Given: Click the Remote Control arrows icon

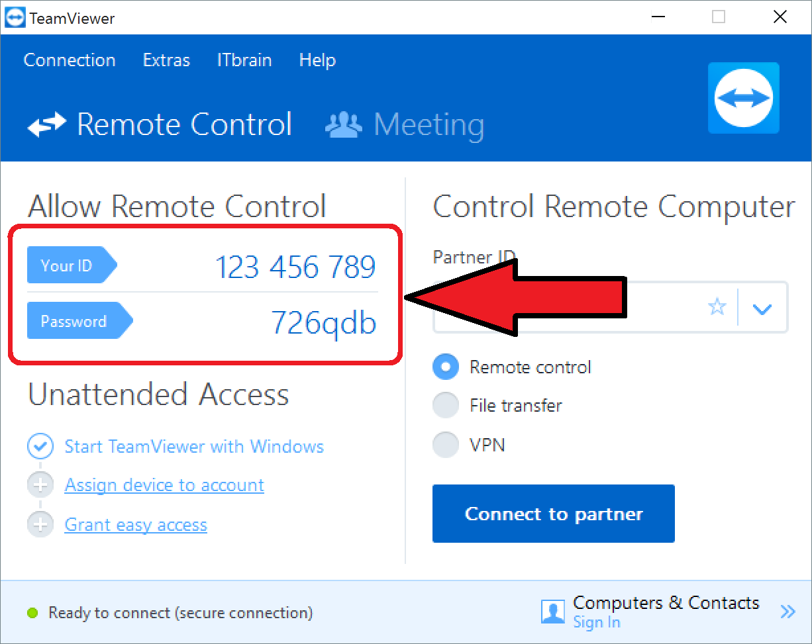Looking at the screenshot, I should (x=46, y=124).
